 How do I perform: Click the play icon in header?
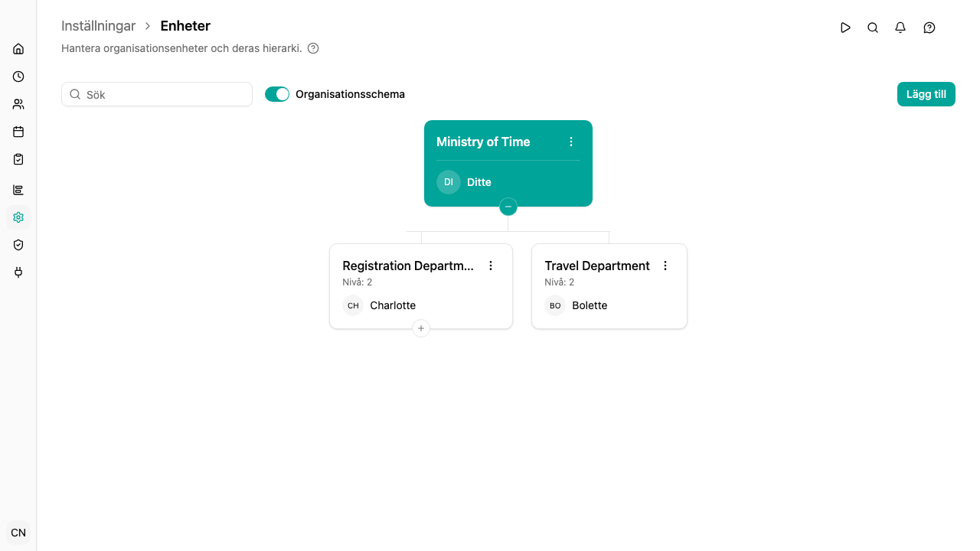pos(845,28)
